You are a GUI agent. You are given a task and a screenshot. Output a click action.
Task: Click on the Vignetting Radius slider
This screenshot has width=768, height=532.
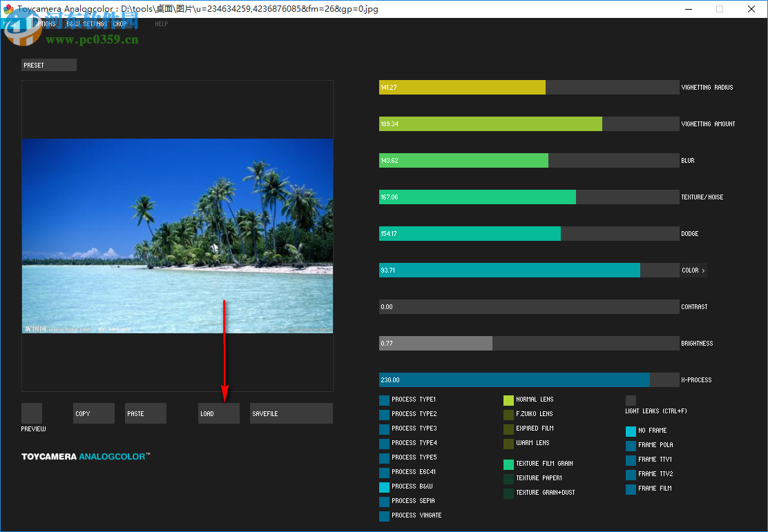[528, 88]
